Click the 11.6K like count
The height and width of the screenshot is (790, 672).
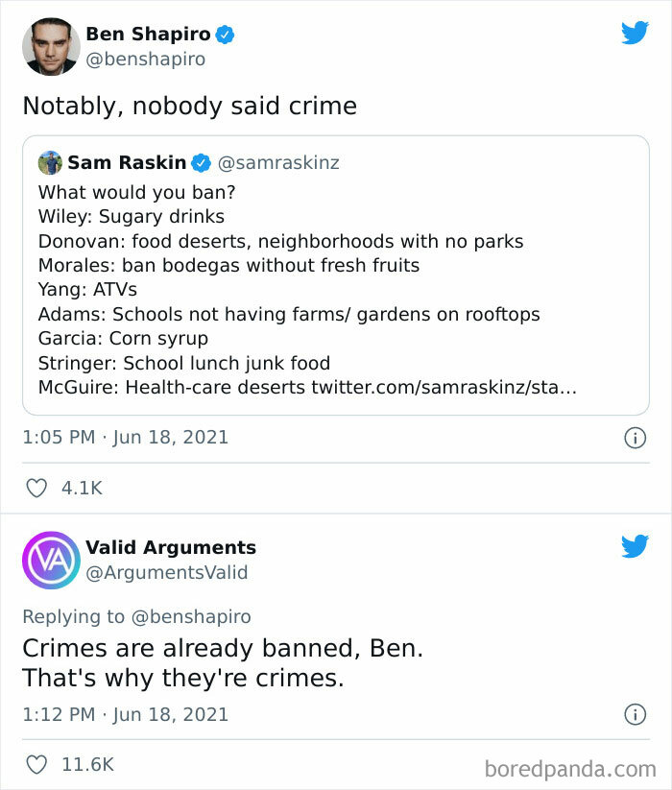90,764
